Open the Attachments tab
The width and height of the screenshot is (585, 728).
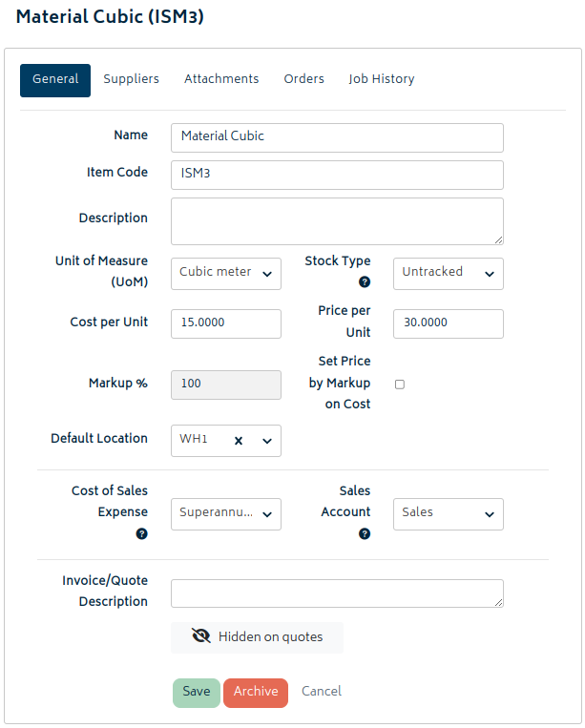[221, 79]
